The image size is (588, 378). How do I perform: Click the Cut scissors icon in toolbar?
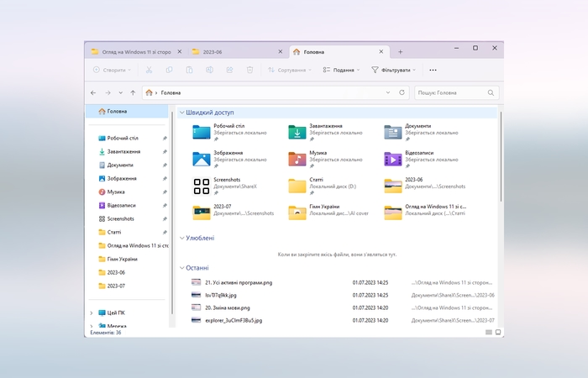(x=149, y=70)
